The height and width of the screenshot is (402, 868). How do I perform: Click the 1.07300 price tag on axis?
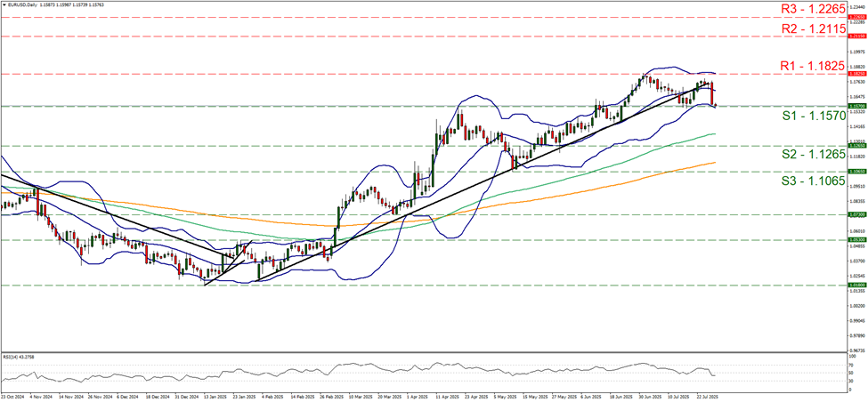(856, 215)
